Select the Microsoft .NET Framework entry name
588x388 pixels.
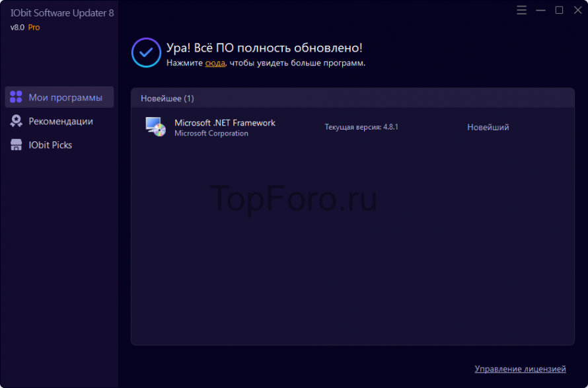click(225, 123)
